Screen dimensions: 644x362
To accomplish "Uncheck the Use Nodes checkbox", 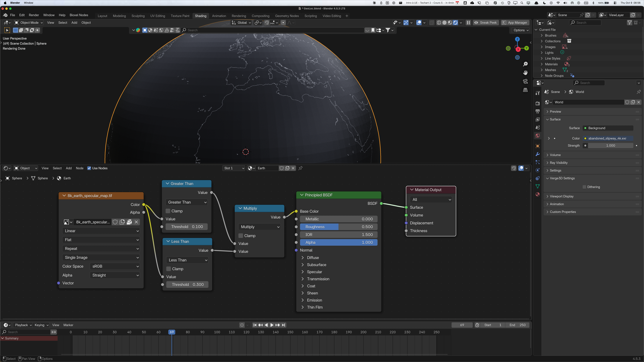I will coord(89,168).
